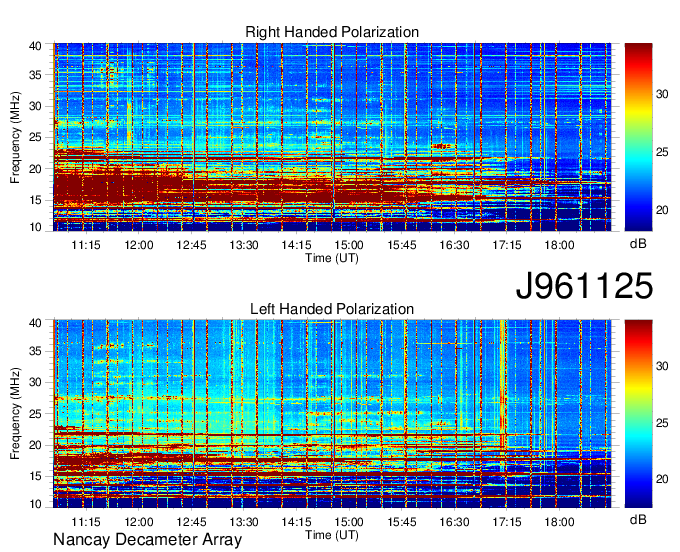The width and height of the screenshot is (680, 552).
Task: Click the 30 dB mark on lower colorbar
Action: 662,366
